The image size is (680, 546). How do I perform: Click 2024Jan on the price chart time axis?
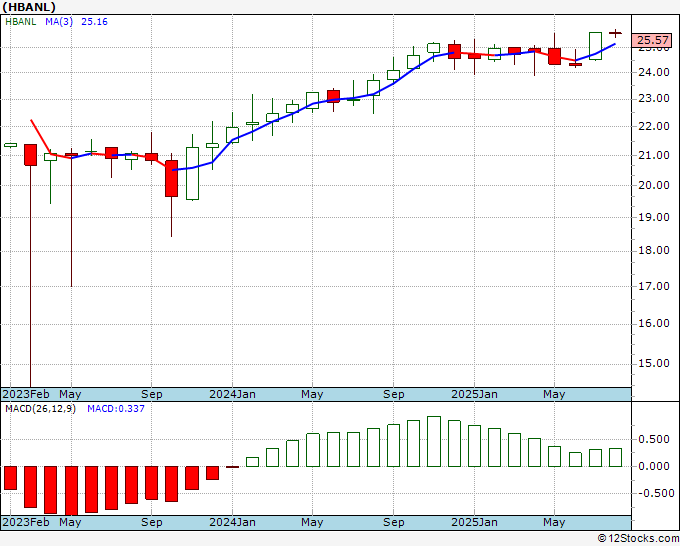pos(232,394)
